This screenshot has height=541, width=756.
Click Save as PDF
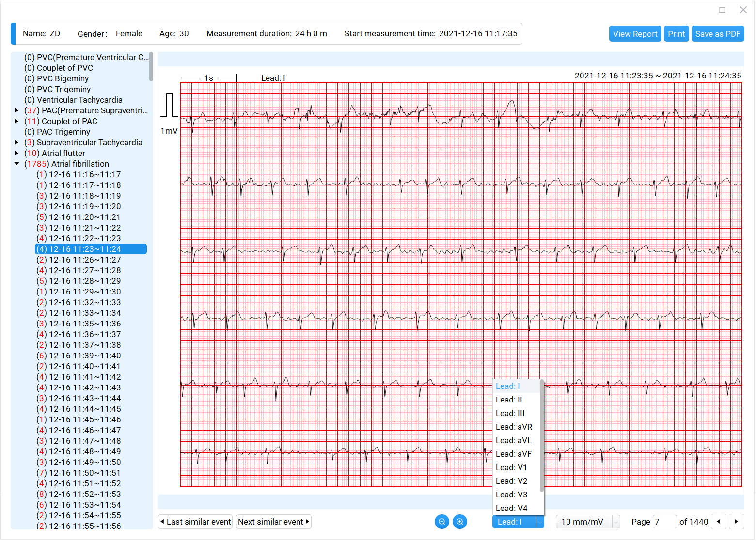[x=718, y=33]
